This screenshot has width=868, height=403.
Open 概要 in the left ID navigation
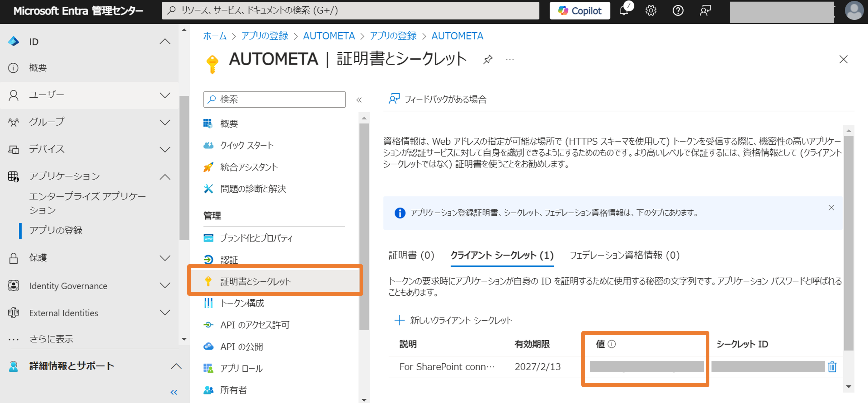tap(38, 68)
